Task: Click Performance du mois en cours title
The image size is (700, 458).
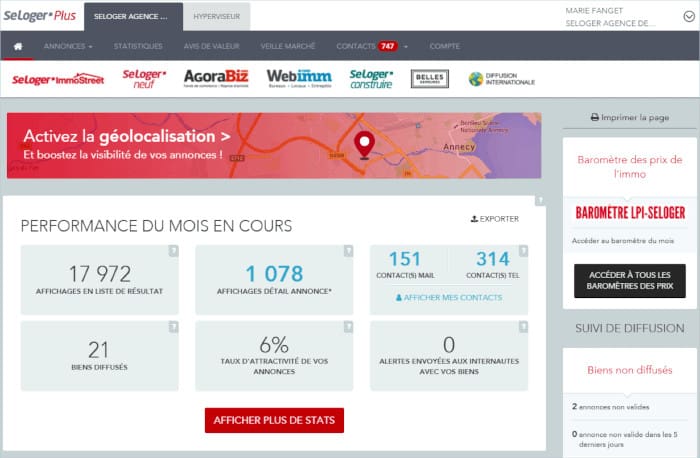Action: 156,225
